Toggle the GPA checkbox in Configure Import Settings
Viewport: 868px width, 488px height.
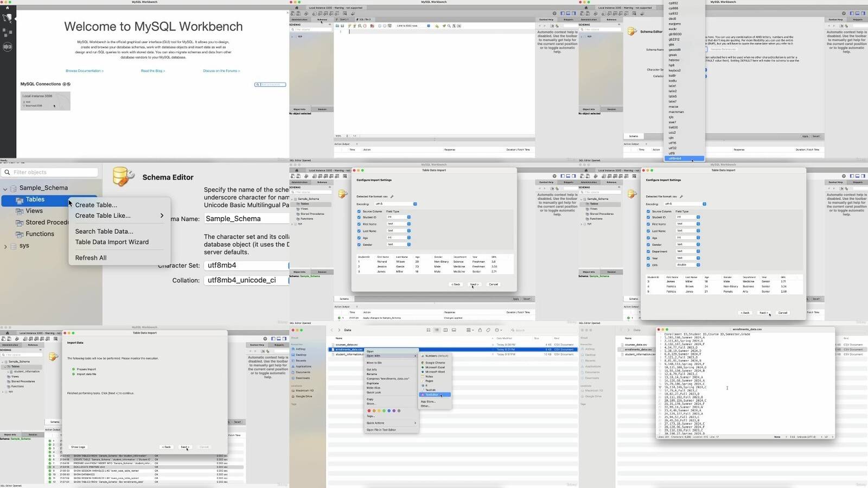coord(648,265)
